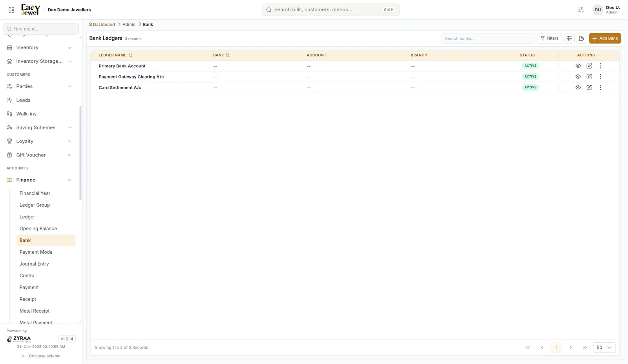628x364 pixels.
Task: Collapse the Finance menu
Action: (x=39, y=180)
